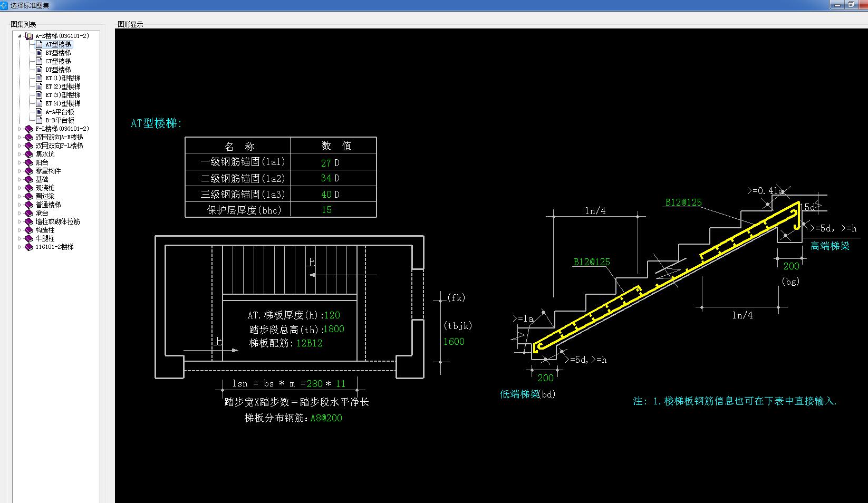The width and height of the screenshot is (868, 503).
Task: Click the purple book icon of 现浇桩
Action: click(29, 188)
